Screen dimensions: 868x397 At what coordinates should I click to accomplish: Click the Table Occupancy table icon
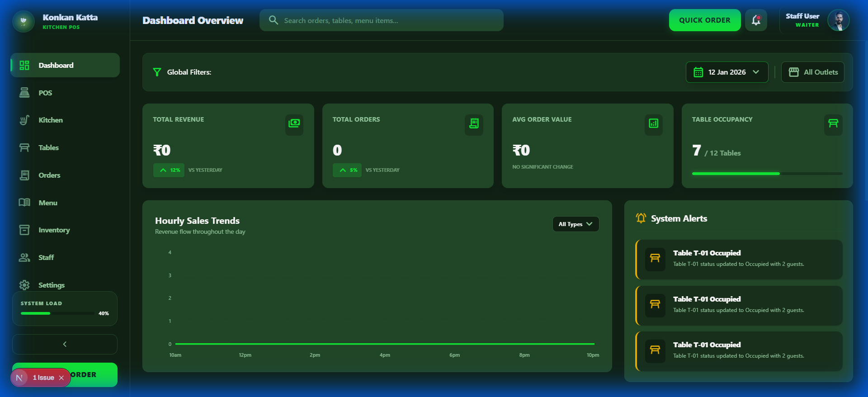click(x=833, y=123)
